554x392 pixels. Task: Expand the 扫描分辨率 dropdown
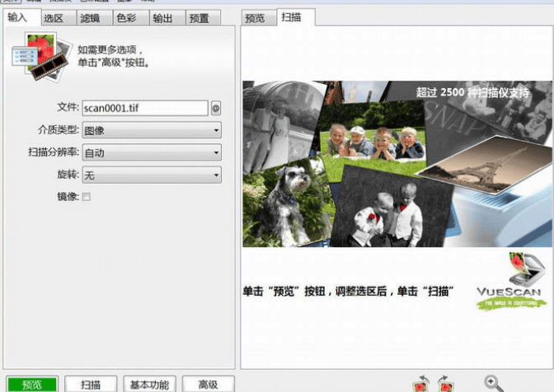(152, 152)
